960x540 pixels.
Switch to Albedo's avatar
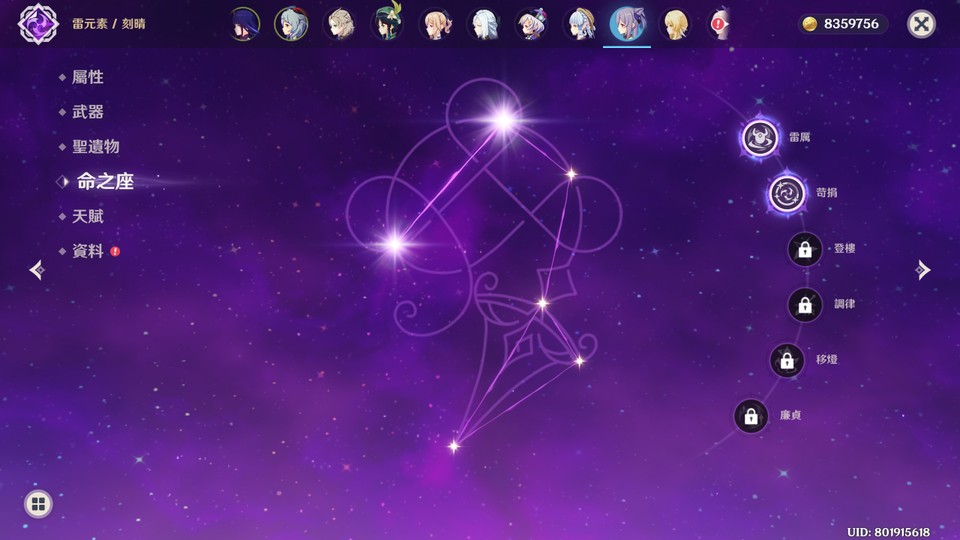(340, 24)
